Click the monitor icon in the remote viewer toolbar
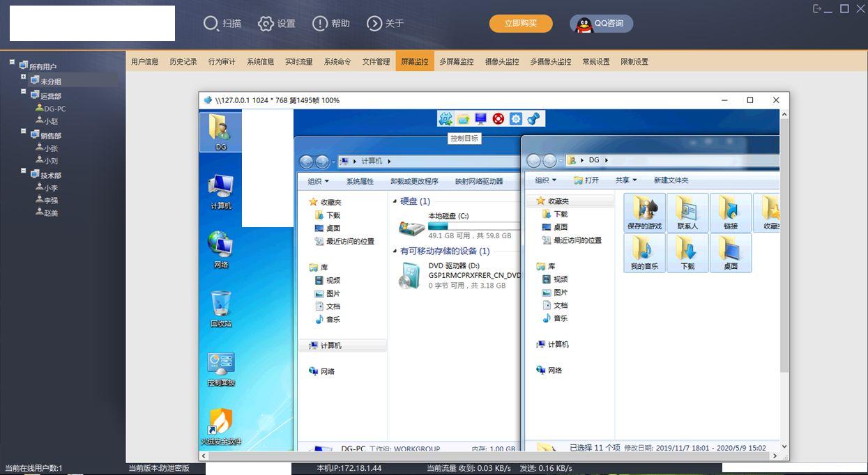The width and height of the screenshot is (868, 475). (480, 118)
